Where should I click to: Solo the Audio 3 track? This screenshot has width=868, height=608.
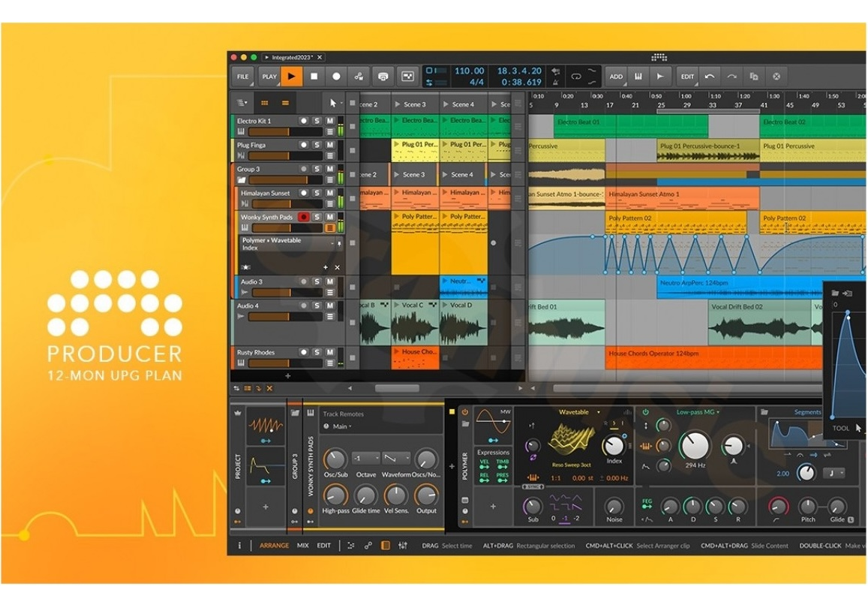[317, 281]
